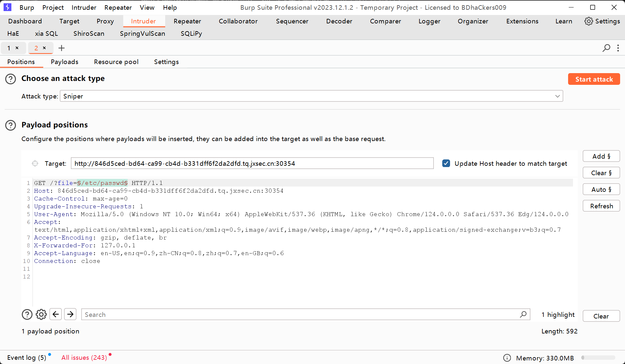625x364 pixels.
Task: Switch to the Extensions tab
Action: [x=522, y=21]
